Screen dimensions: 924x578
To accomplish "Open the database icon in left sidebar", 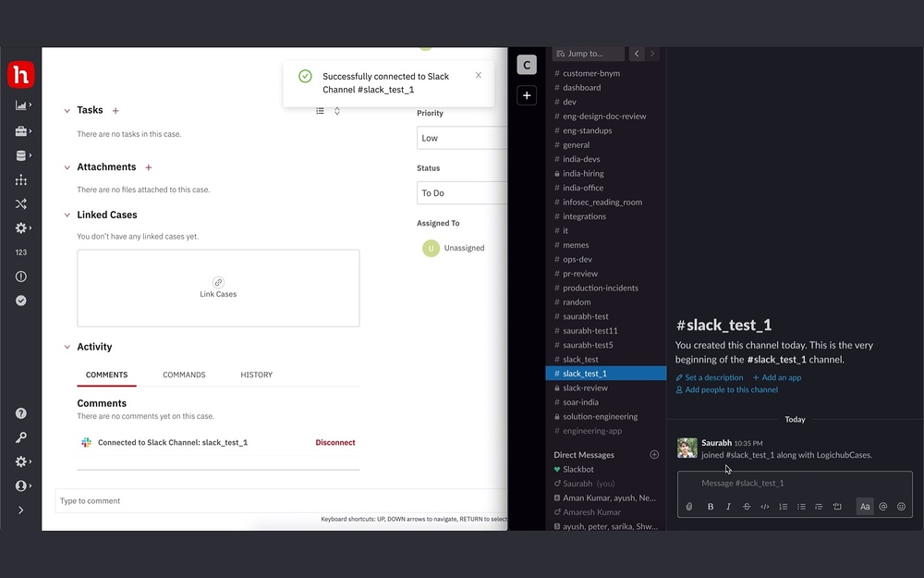I will pos(21,155).
